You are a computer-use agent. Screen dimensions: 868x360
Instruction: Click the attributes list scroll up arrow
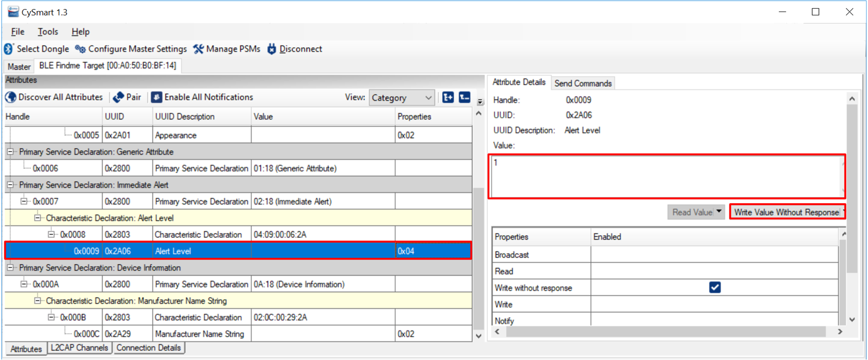click(479, 114)
